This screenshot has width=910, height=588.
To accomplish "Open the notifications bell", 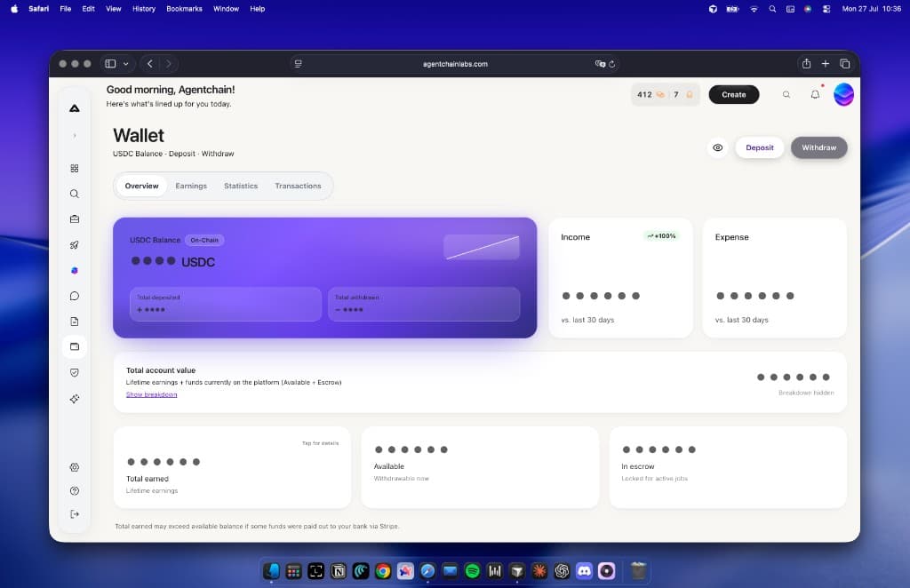I will (816, 94).
